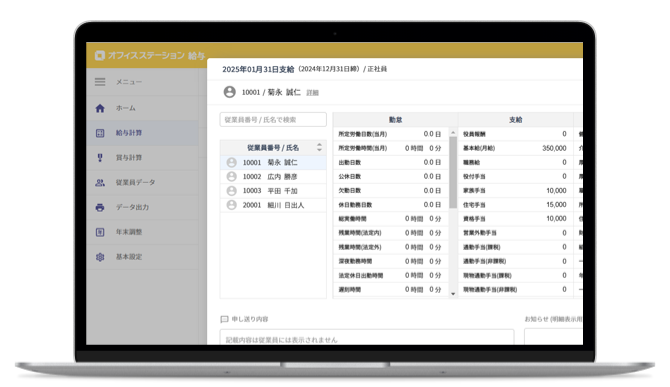Click the 住宅手当 value 15,000

556,205
